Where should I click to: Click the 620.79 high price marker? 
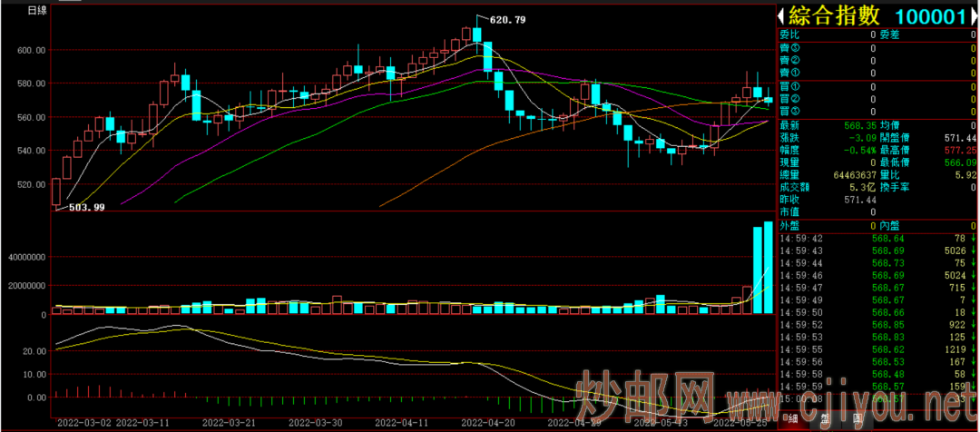pyautogui.click(x=506, y=19)
